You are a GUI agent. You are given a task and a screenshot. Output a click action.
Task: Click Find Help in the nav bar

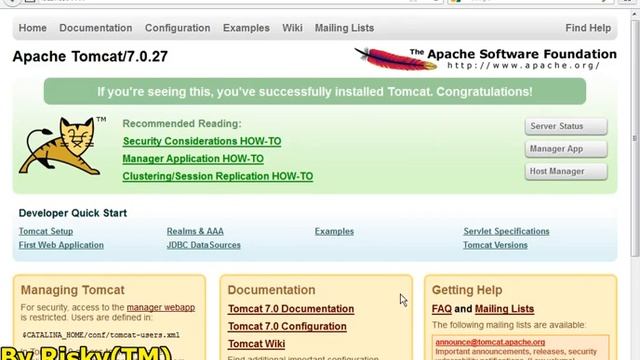588,28
